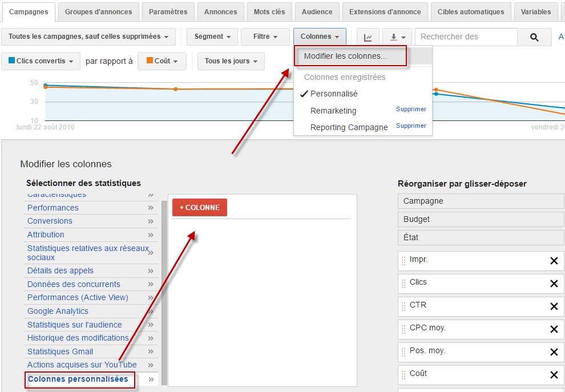Click the Budget fixed column item
This screenshot has height=392, width=565.
[x=481, y=220]
